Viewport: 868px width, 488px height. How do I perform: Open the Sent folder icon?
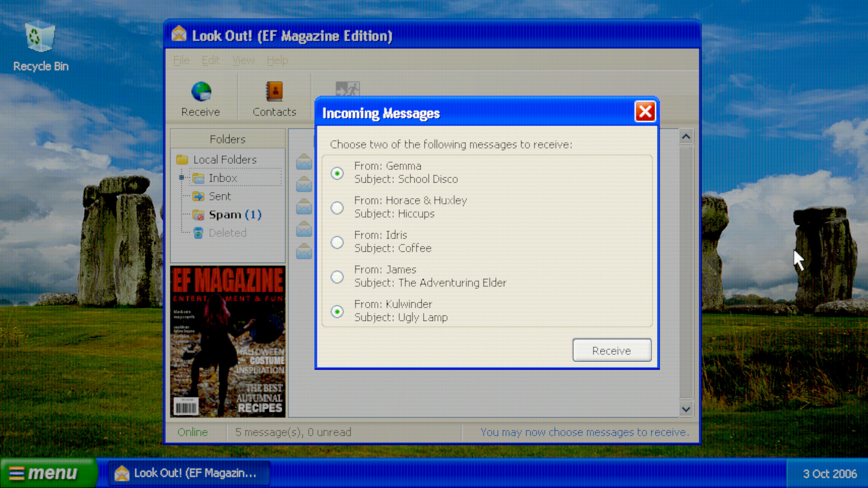click(198, 197)
